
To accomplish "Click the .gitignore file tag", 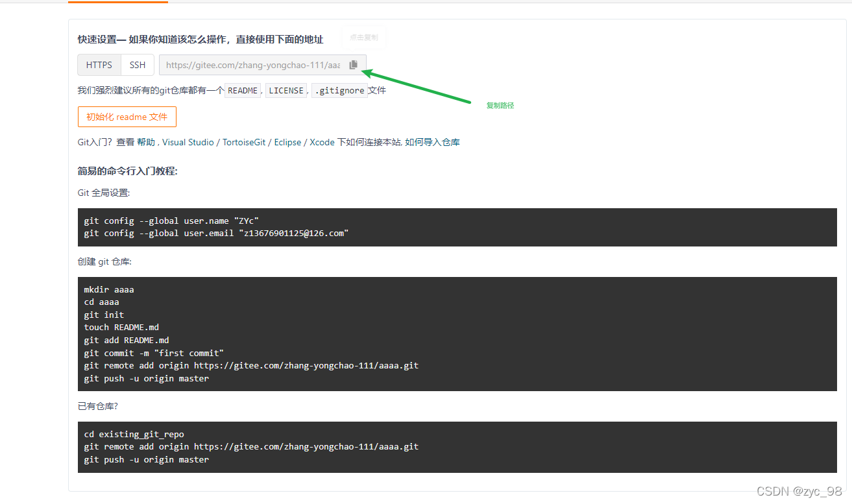I will click(339, 91).
